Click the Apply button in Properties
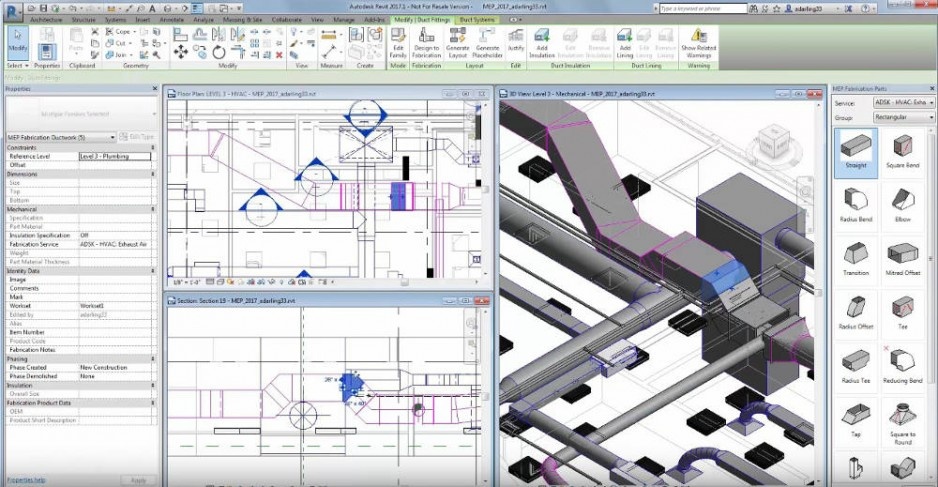Viewport: 938px width, 487px height. click(x=138, y=480)
